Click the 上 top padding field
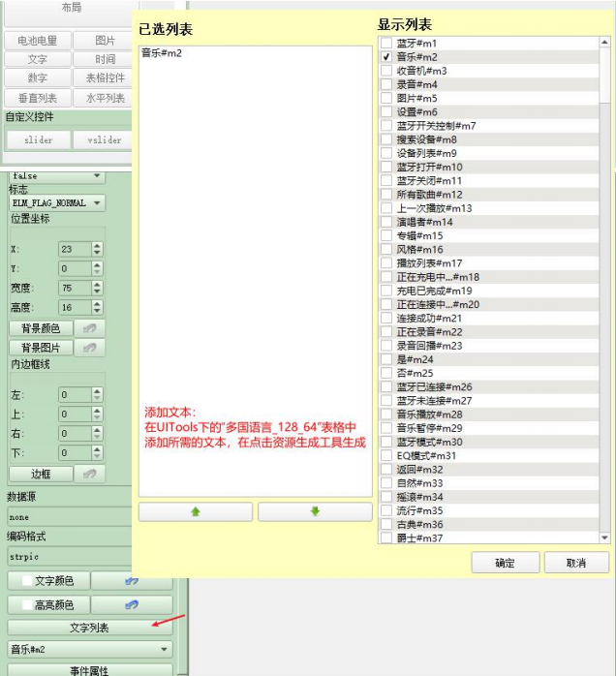The image size is (616, 676). (x=75, y=414)
